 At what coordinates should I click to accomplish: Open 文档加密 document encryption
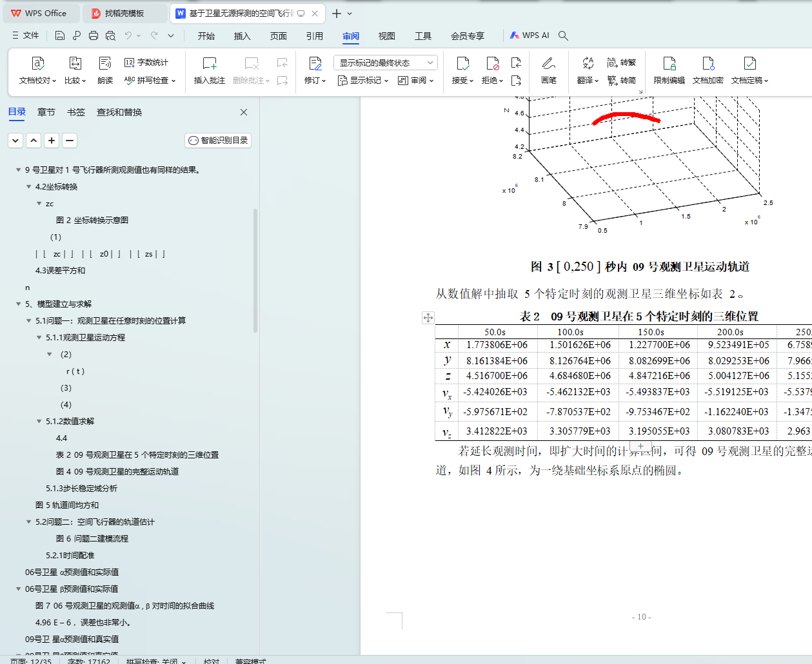(708, 71)
